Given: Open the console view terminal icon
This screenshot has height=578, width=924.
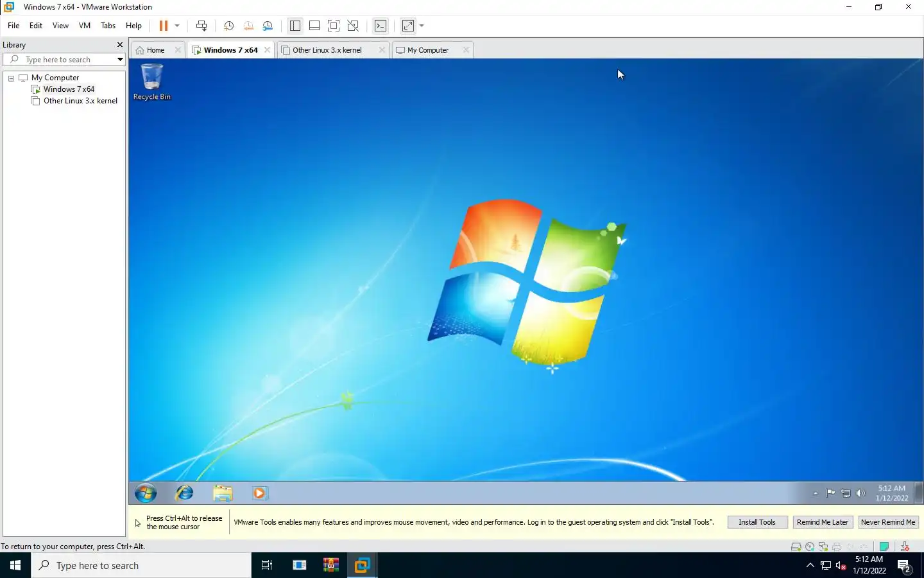Looking at the screenshot, I should tap(381, 26).
